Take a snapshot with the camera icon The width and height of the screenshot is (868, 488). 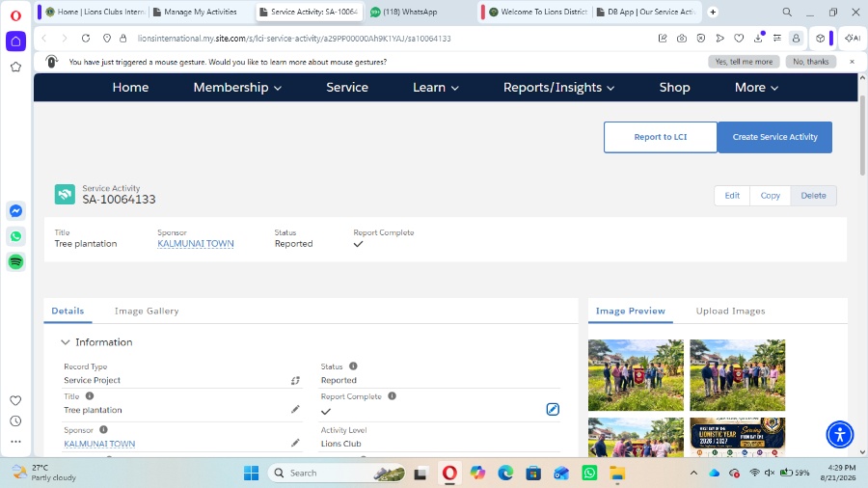[682, 39]
